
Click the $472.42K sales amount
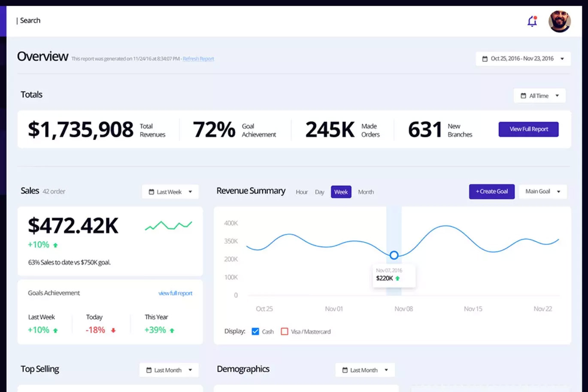pyautogui.click(x=73, y=226)
